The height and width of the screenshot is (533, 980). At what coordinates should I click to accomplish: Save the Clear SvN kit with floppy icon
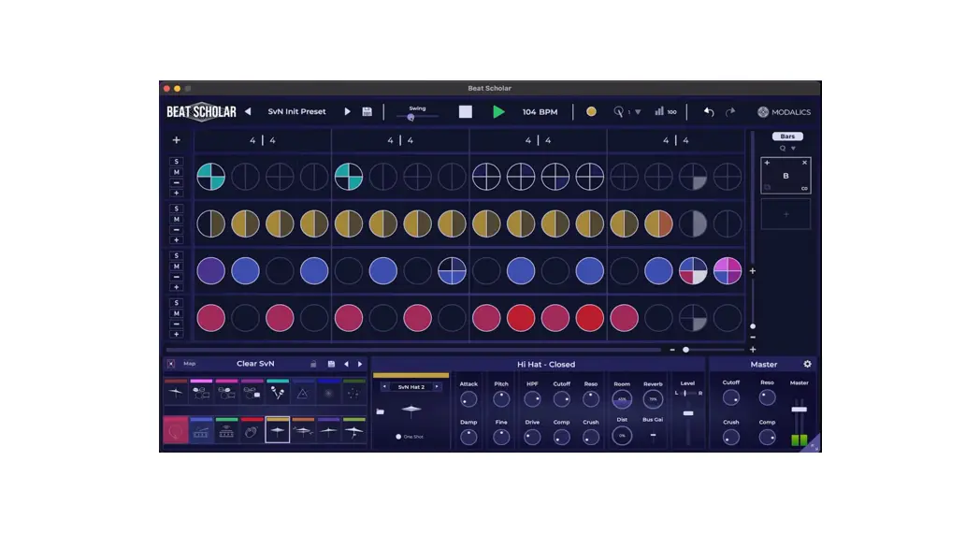click(x=331, y=364)
